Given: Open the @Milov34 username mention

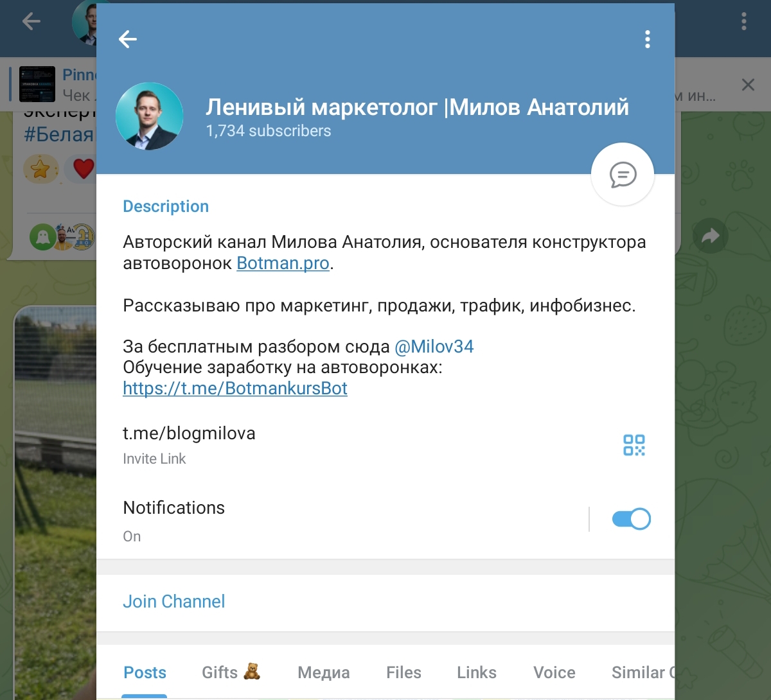Looking at the screenshot, I should (434, 347).
